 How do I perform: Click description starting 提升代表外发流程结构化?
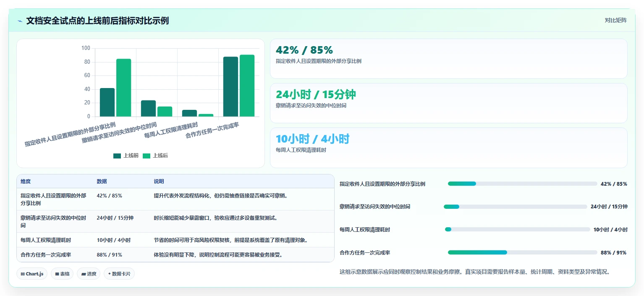220,196
